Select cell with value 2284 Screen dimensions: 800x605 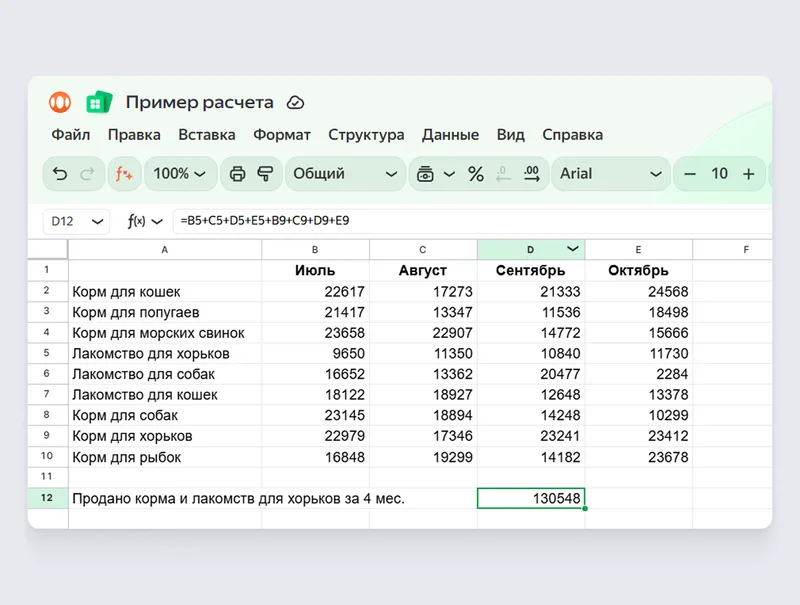pyautogui.click(x=638, y=374)
